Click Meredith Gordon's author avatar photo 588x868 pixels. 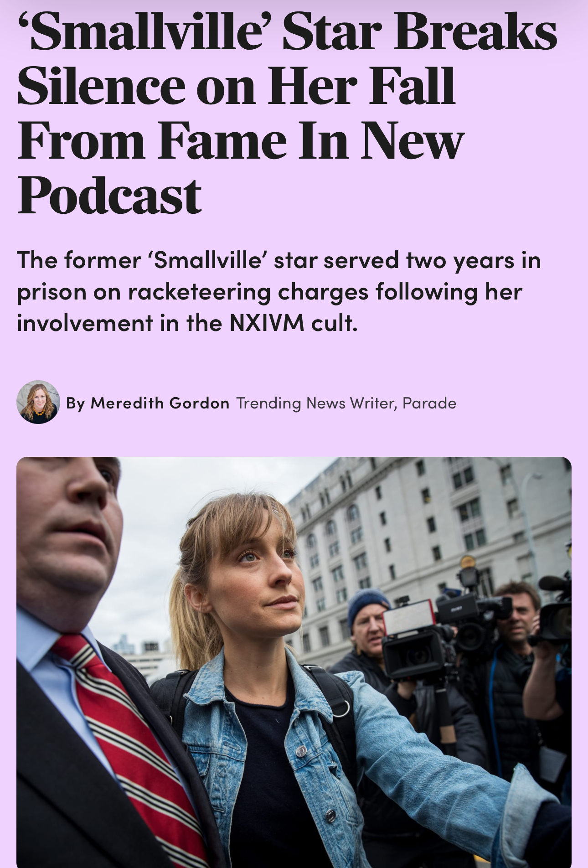[x=38, y=402]
